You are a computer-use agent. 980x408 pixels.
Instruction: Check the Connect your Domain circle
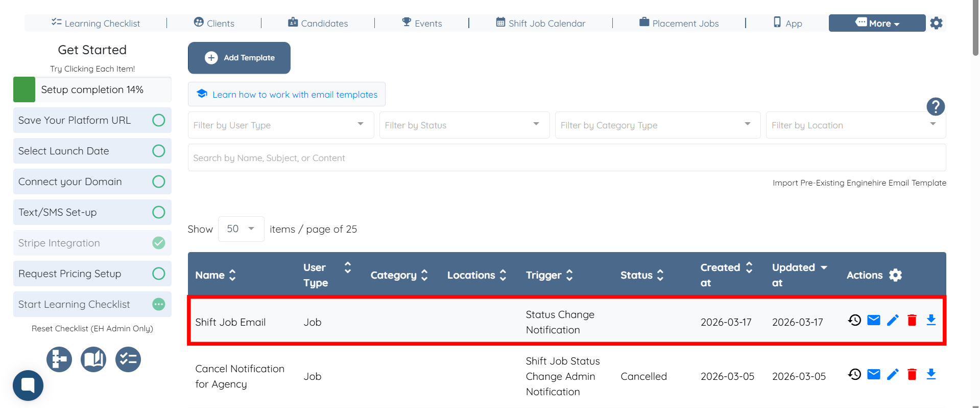coord(159,182)
